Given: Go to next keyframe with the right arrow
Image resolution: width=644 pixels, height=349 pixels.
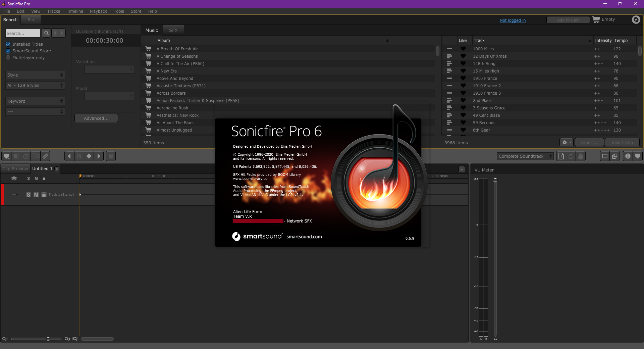Looking at the screenshot, I should coord(99,156).
